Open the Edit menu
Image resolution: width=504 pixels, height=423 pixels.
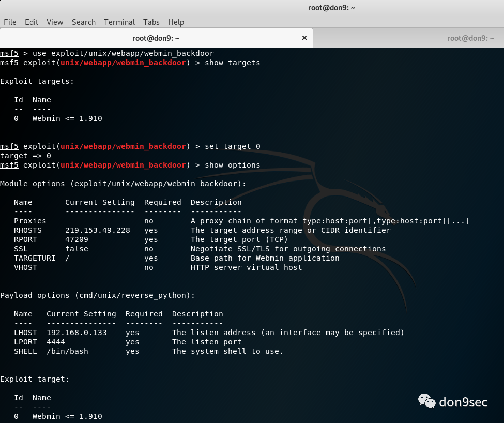tap(32, 22)
